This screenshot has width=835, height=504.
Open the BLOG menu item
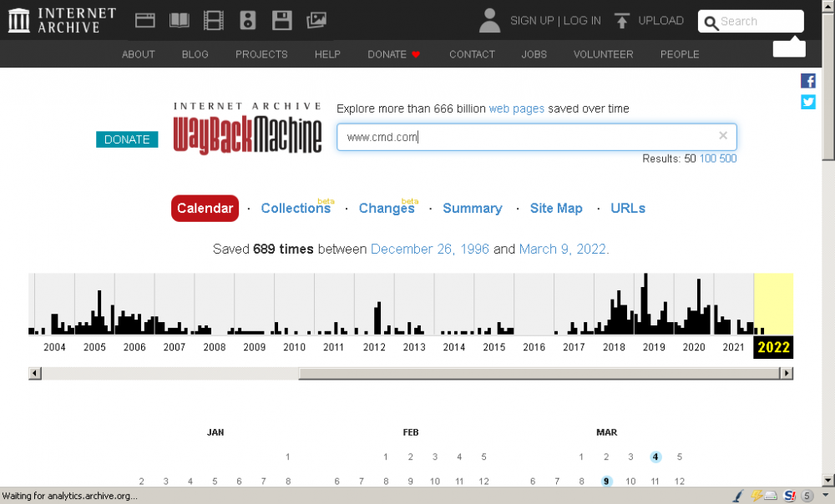pos(195,54)
